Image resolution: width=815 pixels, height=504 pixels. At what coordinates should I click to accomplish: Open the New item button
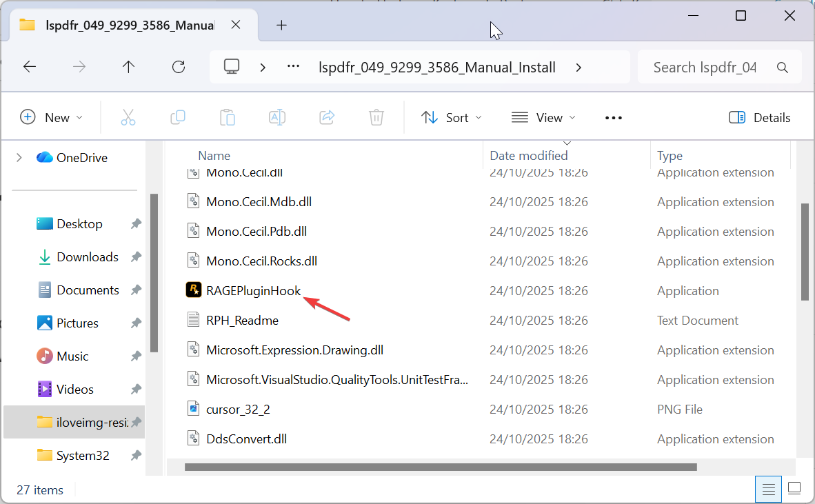point(51,118)
